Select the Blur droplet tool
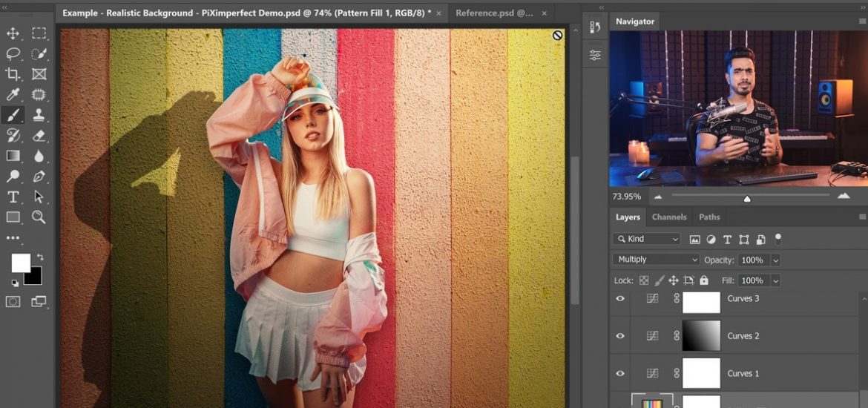 tap(39, 156)
